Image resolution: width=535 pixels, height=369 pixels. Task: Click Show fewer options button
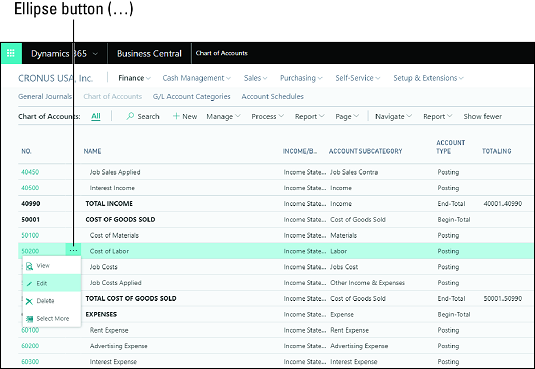click(482, 116)
